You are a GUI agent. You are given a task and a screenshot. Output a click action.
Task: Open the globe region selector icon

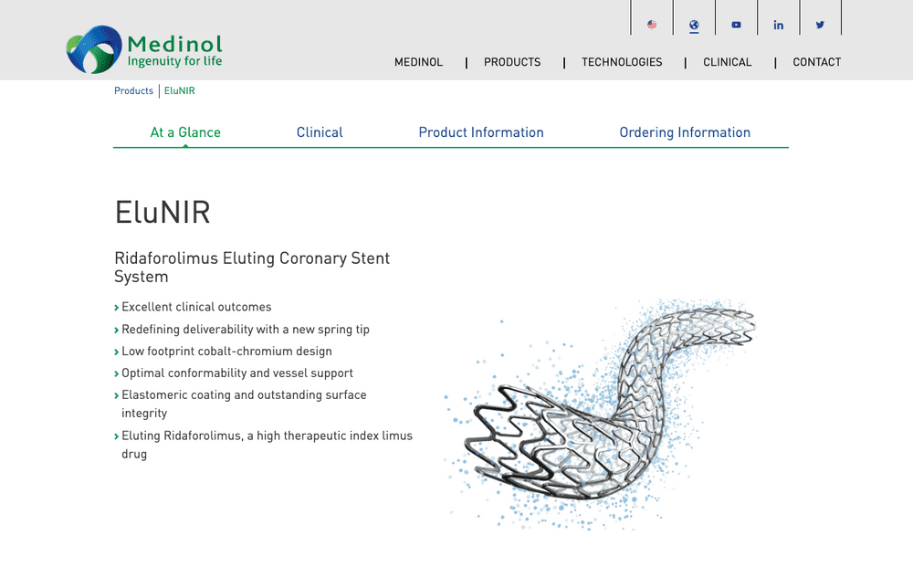point(694,25)
